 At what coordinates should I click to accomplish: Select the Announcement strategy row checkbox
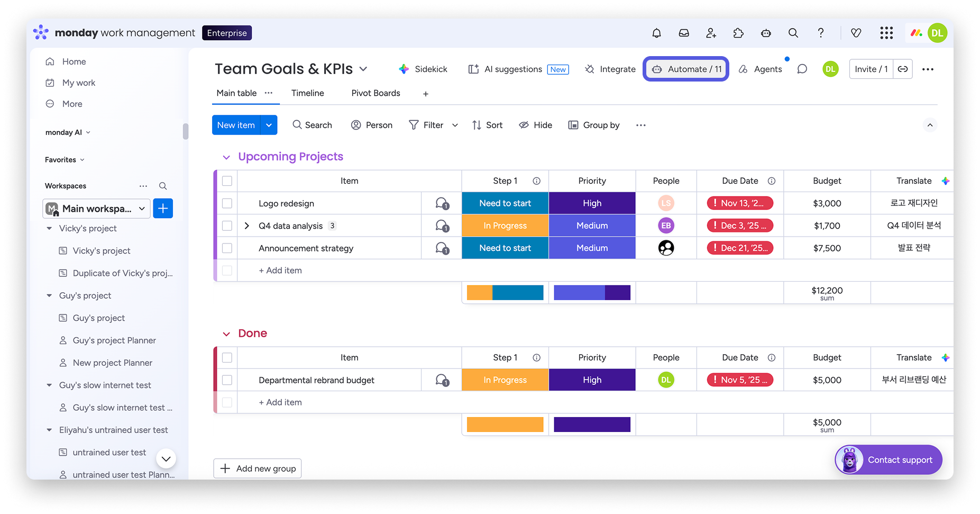coord(227,248)
